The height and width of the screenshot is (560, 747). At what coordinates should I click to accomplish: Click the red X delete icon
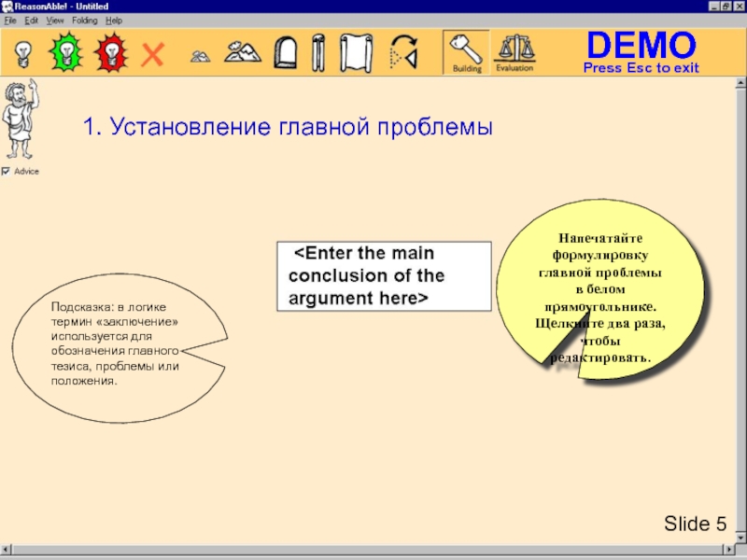pyautogui.click(x=152, y=54)
